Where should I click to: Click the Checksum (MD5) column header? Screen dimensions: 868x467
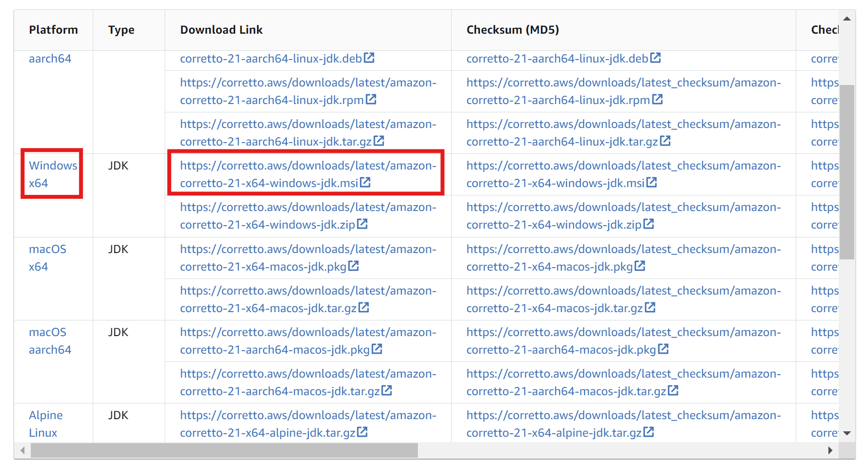coord(513,30)
